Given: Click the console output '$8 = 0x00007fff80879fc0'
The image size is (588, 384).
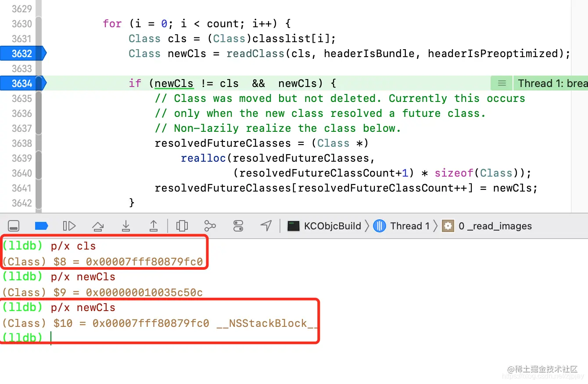Looking at the screenshot, I should (128, 262).
